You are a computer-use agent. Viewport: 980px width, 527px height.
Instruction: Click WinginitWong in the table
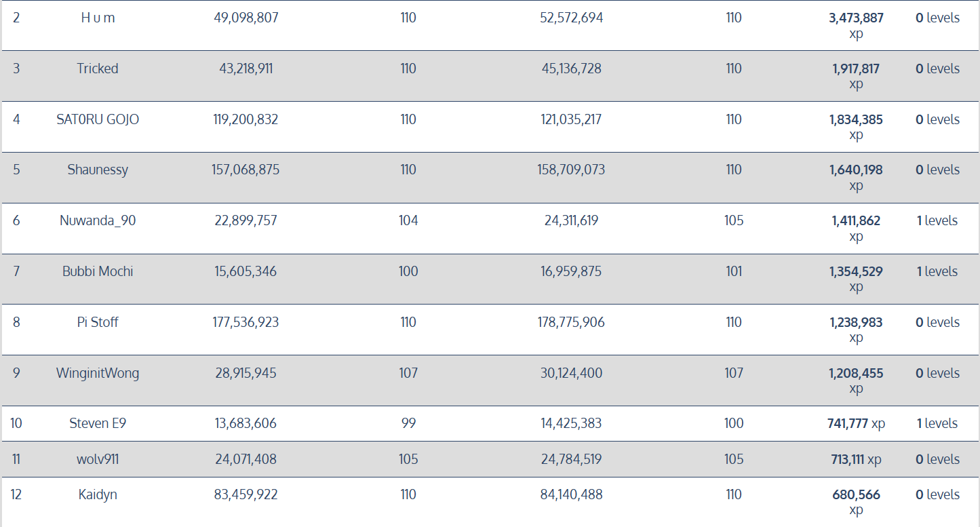pos(98,373)
